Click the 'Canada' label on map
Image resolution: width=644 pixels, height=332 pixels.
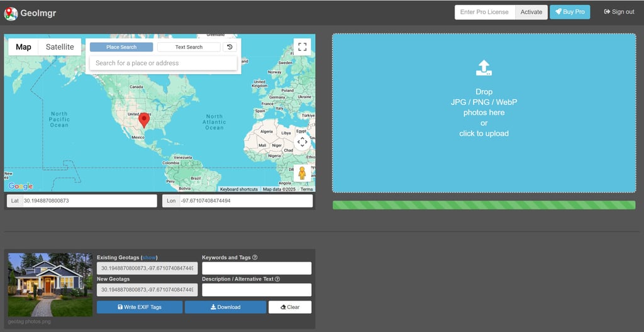136,87
